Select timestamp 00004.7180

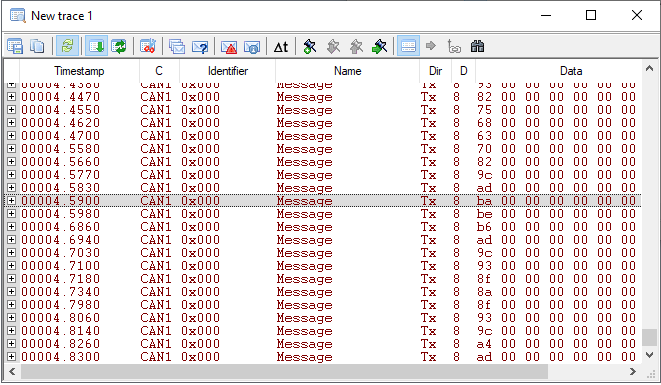[61, 279]
